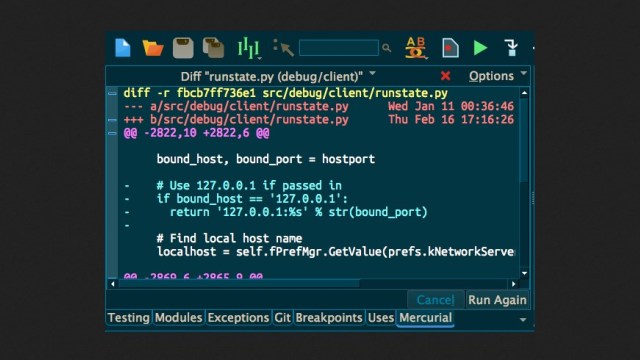The height and width of the screenshot is (360, 640).
Task: Open the AB search and replace icon
Action: pos(416,48)
